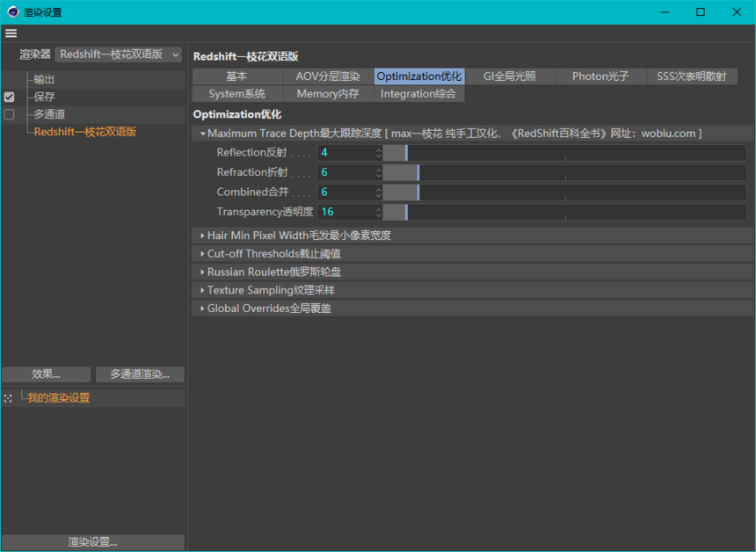Switch to Integration综合 tab

click(x=419, y=94)
